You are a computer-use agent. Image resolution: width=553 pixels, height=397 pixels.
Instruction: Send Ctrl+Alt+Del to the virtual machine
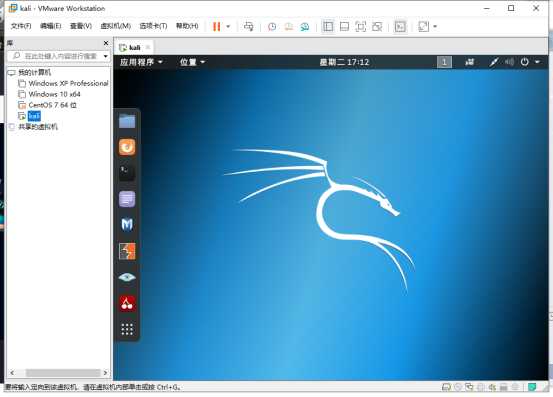[x=249, y=26]
